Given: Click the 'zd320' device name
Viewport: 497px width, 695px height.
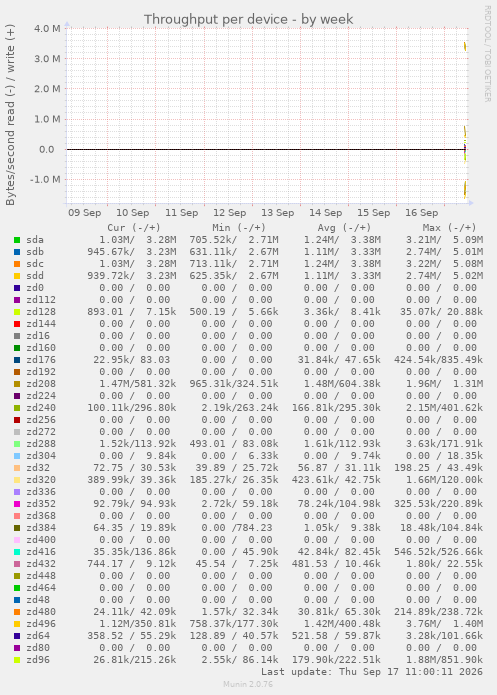Looking at the screenshot, I should tap(41, 480).
